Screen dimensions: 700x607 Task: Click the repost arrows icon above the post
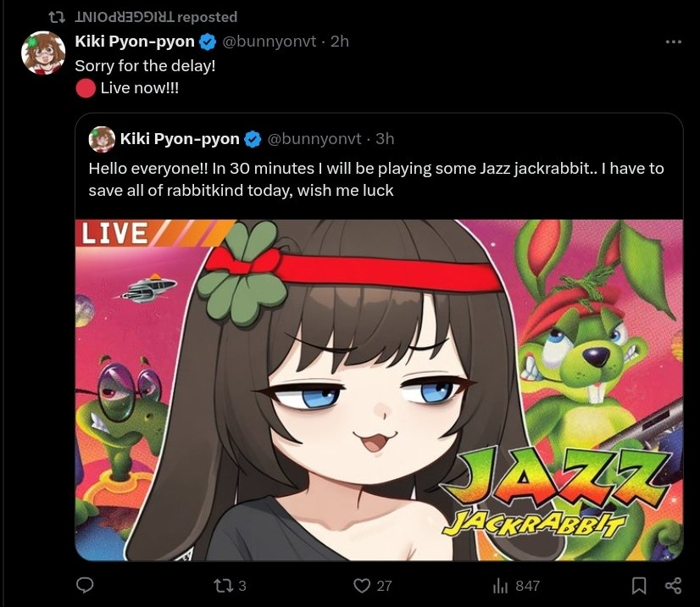point(57,17)
